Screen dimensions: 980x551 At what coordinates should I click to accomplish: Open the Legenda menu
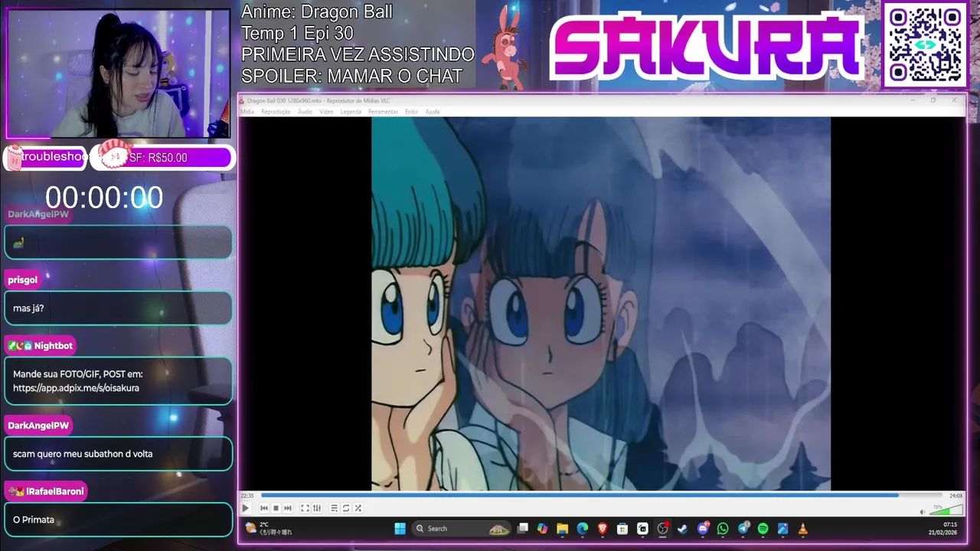point(351,112)
